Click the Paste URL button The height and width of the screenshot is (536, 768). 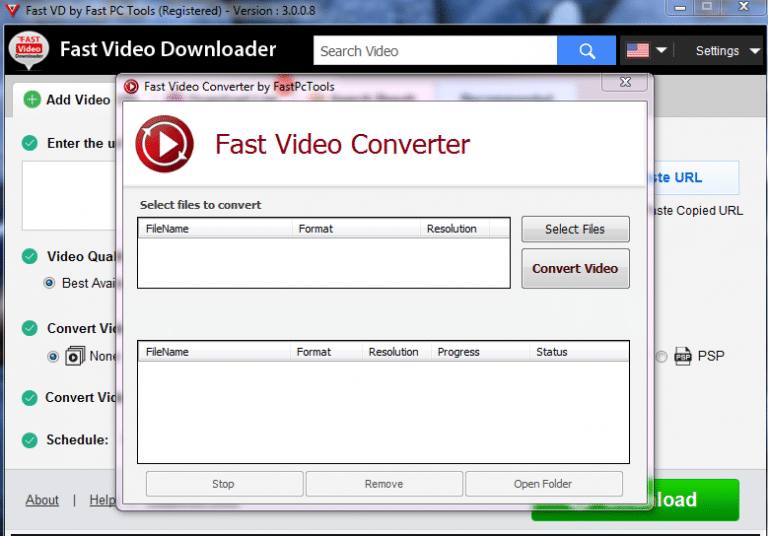[696, 177]
